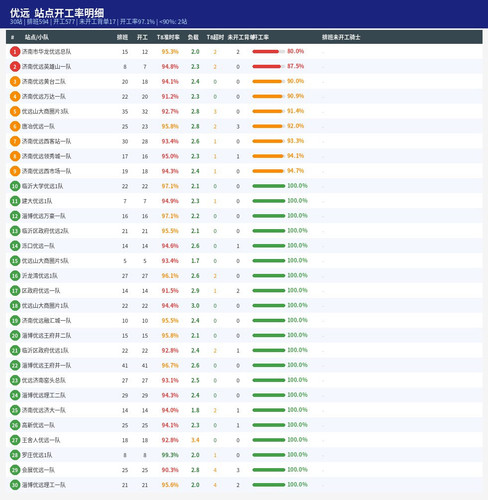Click the 92.0% work rate value
488x500 pixels.
[295, 126]
